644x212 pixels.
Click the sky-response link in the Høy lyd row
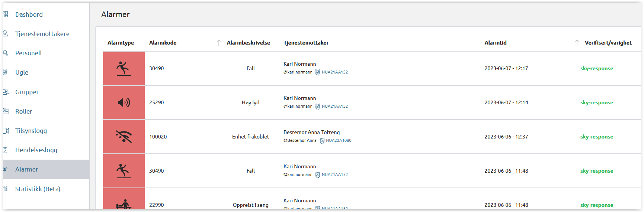tap(596, 103)
